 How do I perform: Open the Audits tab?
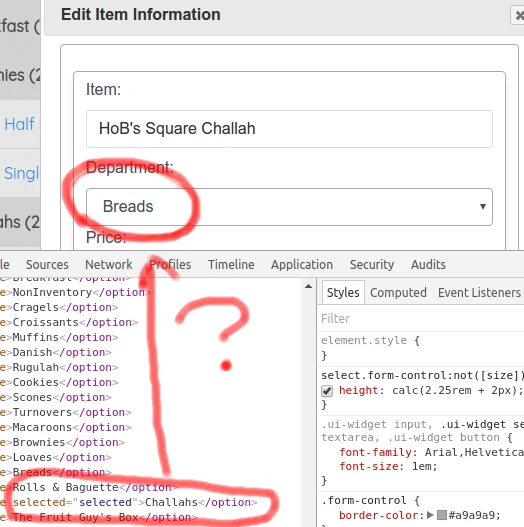(428, 265)
